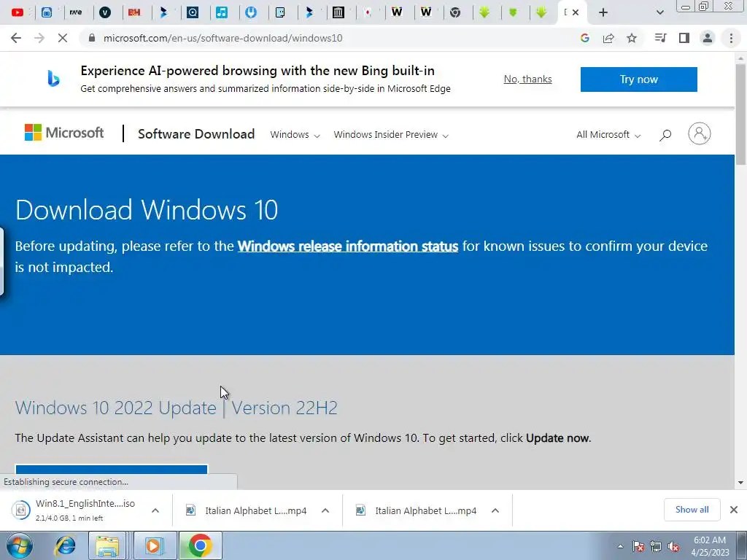Click the padlock site info icon

(x=92, y=38)
